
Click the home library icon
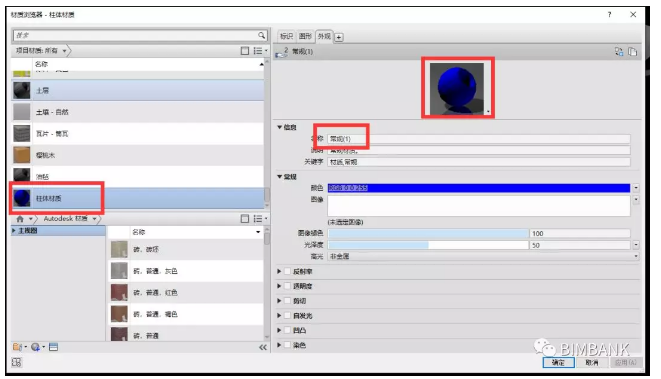20,219
